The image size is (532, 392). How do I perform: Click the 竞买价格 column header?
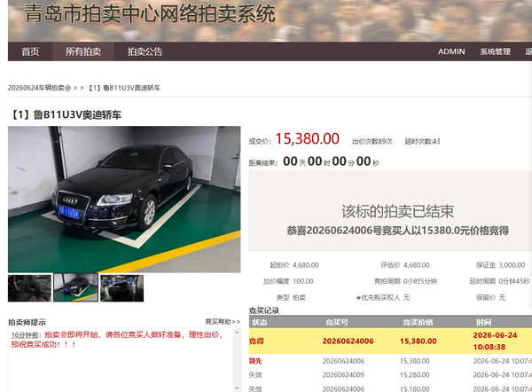[418, 322]
